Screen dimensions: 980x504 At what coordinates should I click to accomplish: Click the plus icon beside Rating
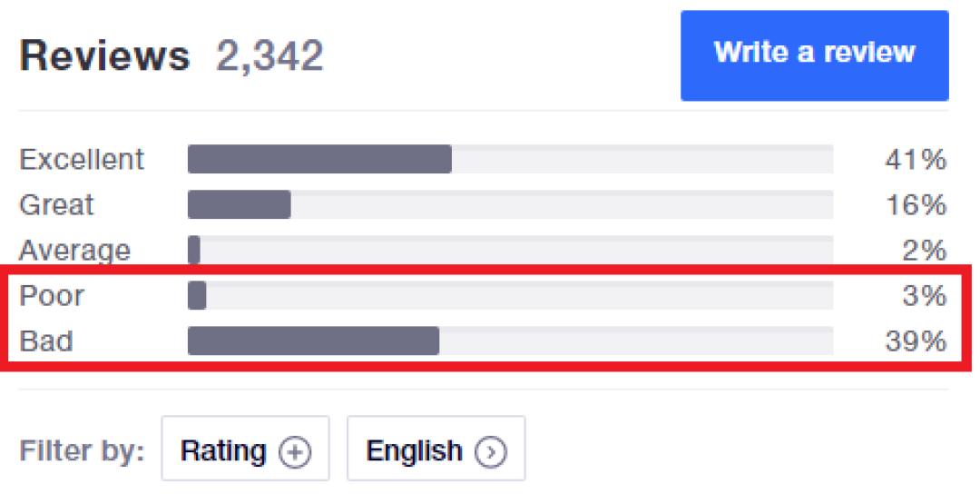coord(293,451)
